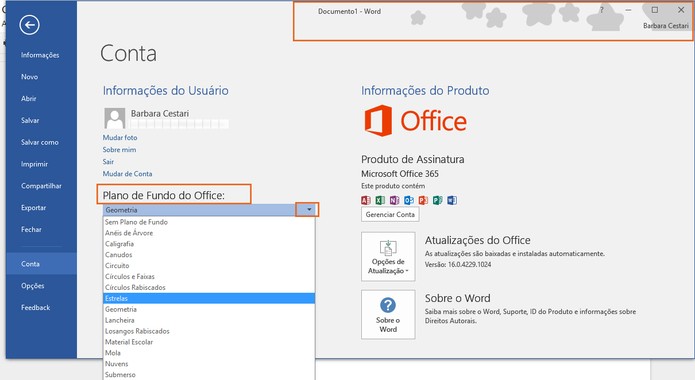
Task: Select Mola background option
Action: pyautogui.click(x=209, y=353)
